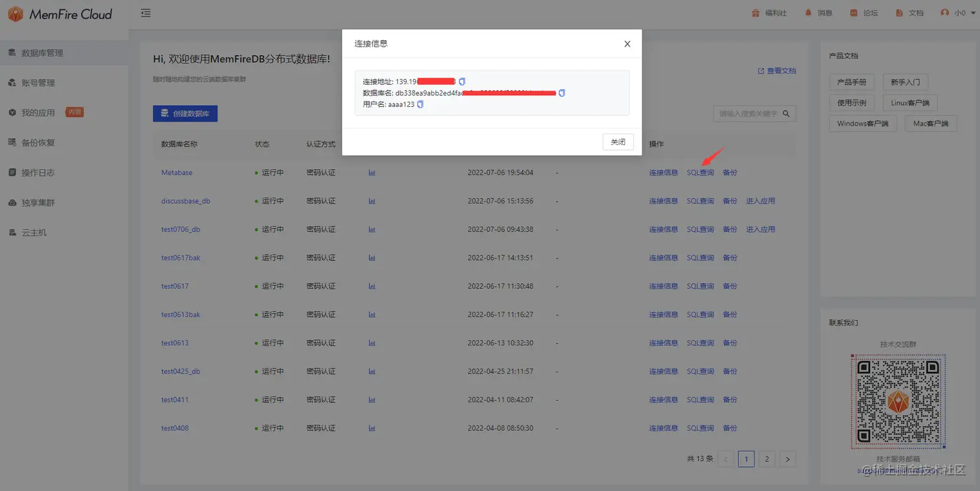This screenshot has width=980, height=491.
Task: Click the 关闭 button in the dialog
Action: click(618, 142)
